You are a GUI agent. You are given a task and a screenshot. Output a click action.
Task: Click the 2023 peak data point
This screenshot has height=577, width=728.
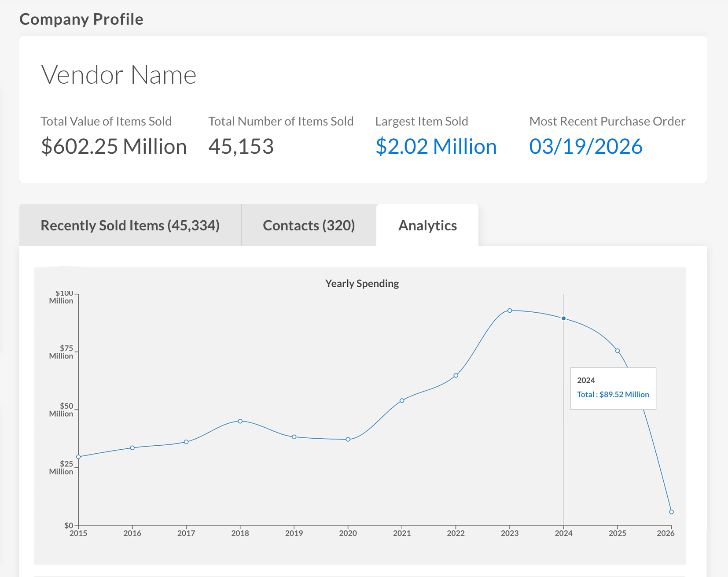[x=510, y=311]
